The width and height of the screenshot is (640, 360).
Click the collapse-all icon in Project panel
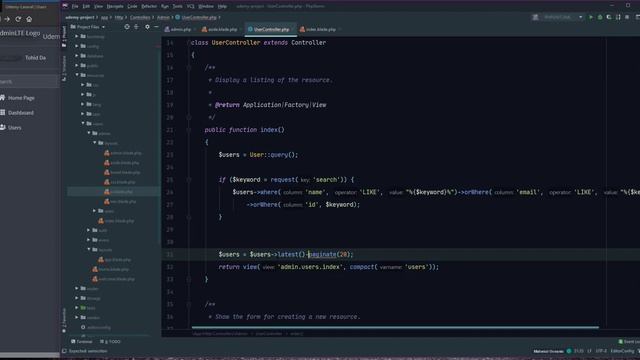click(136, 27)
